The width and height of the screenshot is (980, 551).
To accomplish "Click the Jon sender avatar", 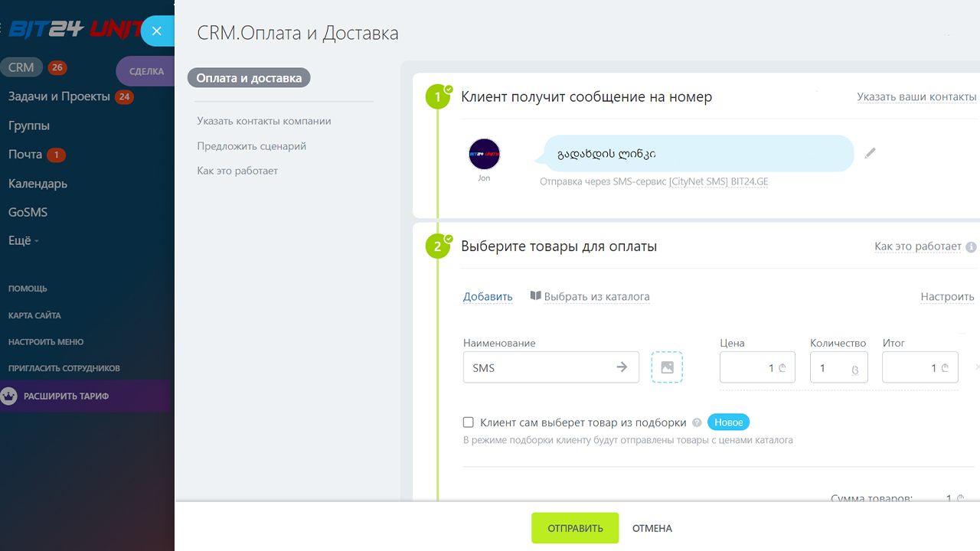I will pos(484,154).
